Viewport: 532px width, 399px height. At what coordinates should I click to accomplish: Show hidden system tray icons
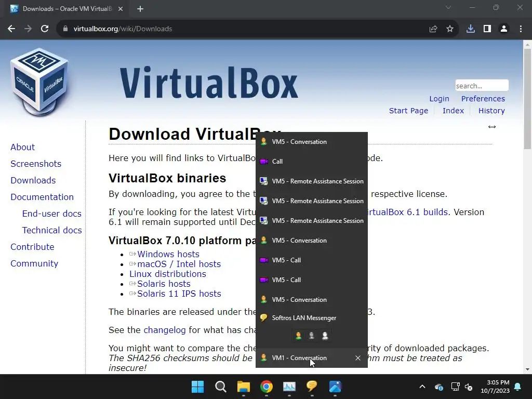(422, 387)
